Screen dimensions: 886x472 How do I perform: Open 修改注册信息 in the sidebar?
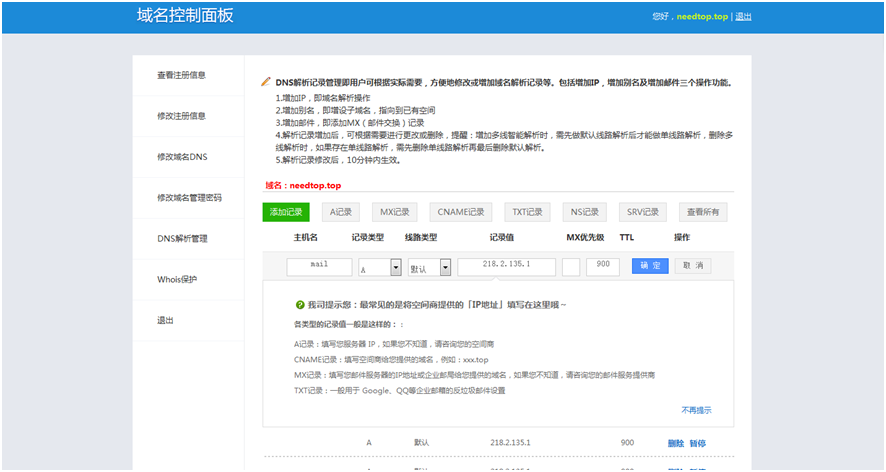click(x=181, y=116)
